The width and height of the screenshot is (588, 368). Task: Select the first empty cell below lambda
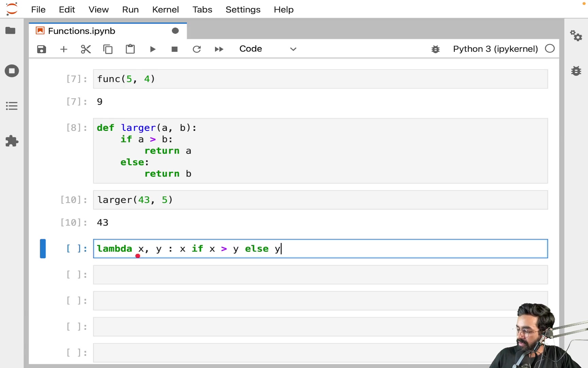(320, 275)
